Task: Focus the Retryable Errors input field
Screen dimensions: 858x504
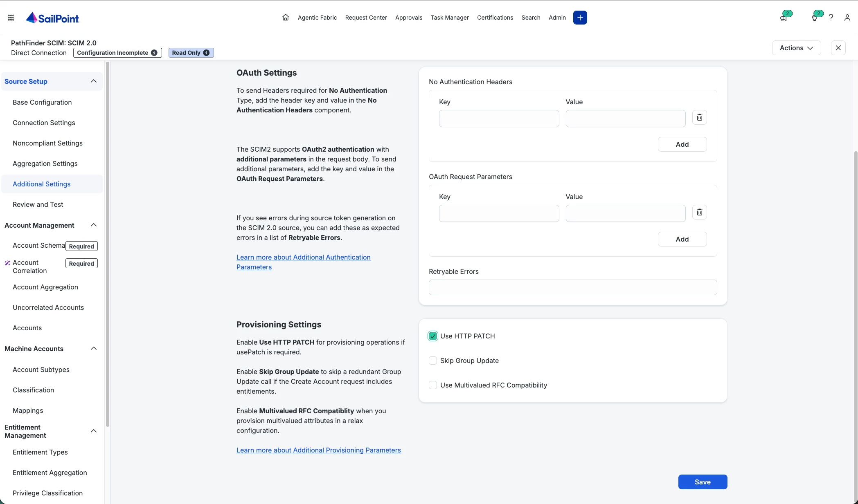Action: (573, 287)
